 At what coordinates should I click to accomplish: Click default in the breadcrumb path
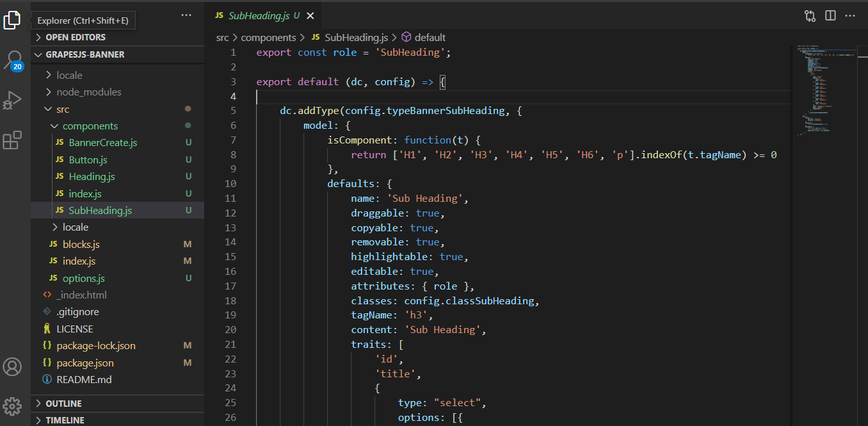click(430, 38)
